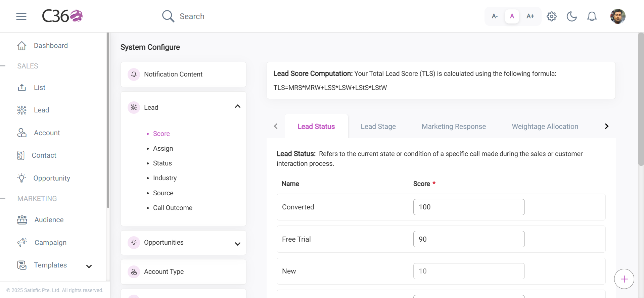Click the Opportunities section lightbulb icon
This screenshot has height=298, width=644.
coord(134,242)
